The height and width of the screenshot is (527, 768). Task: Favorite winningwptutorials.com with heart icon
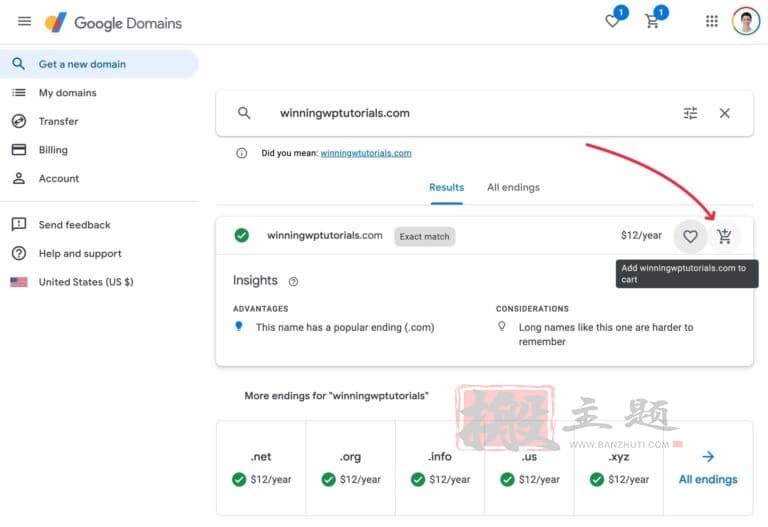(690, 237)
